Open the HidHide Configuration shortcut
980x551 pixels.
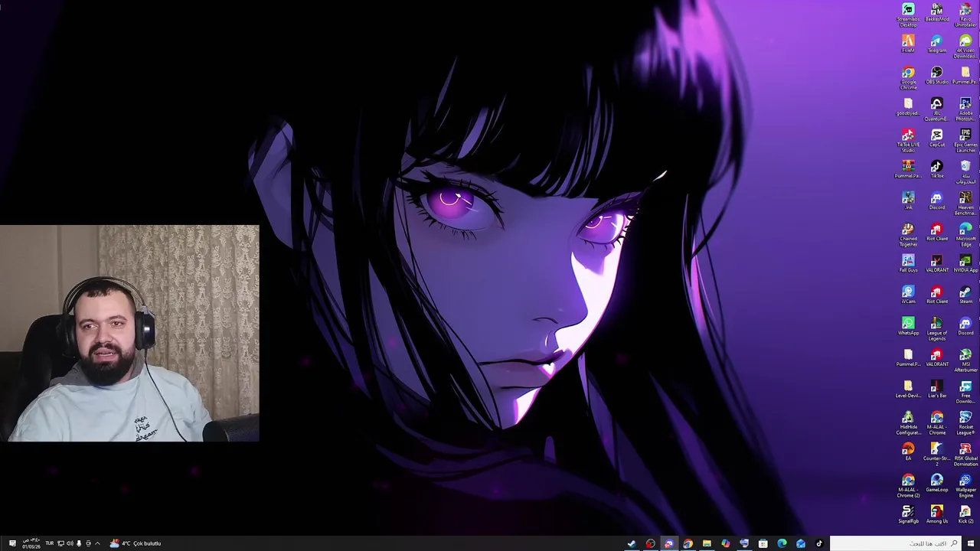[x=908, y=423]
